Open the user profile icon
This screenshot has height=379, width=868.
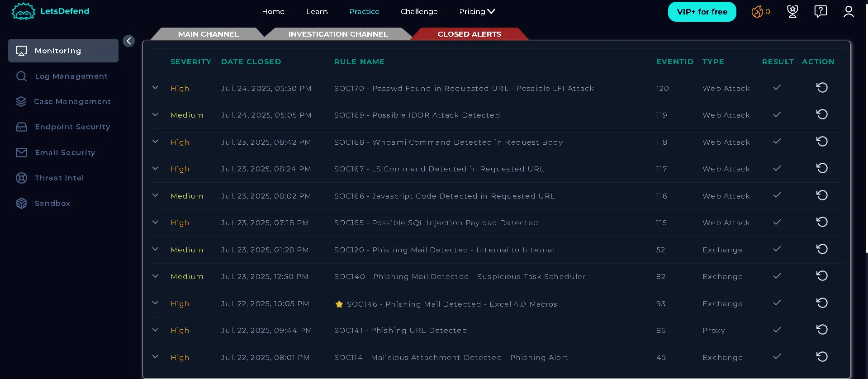849,12
